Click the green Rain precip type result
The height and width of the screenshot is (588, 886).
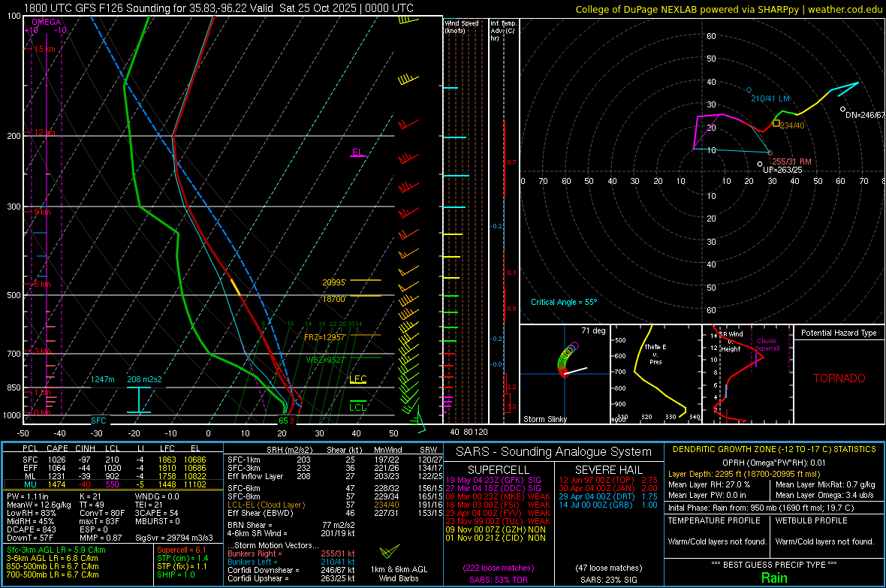tap(774, 577)
